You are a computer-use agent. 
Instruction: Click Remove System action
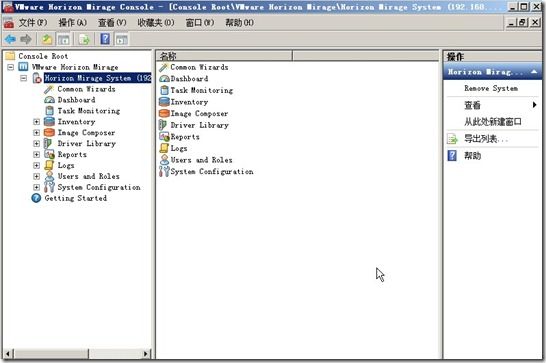click(x=491, y=88)
